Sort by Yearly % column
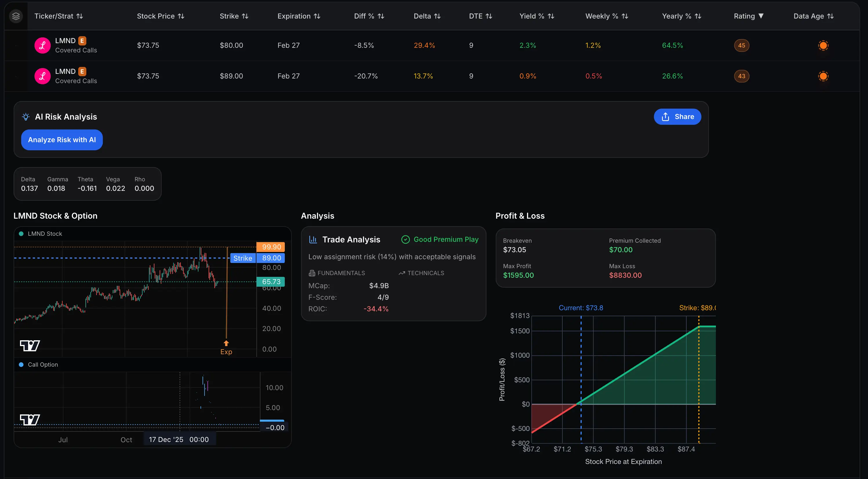Image resolution: width=868 pixels, height=479 pixels. (681, 16)
